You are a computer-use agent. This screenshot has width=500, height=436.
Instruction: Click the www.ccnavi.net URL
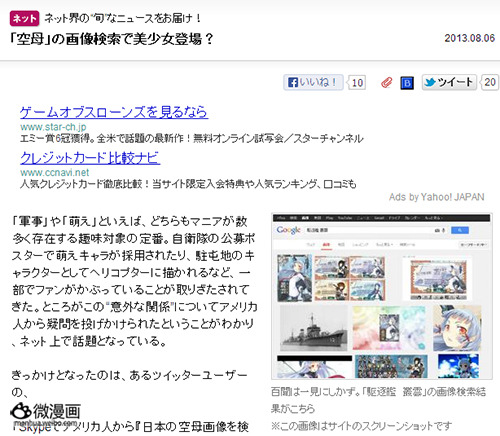coord(55,173)
